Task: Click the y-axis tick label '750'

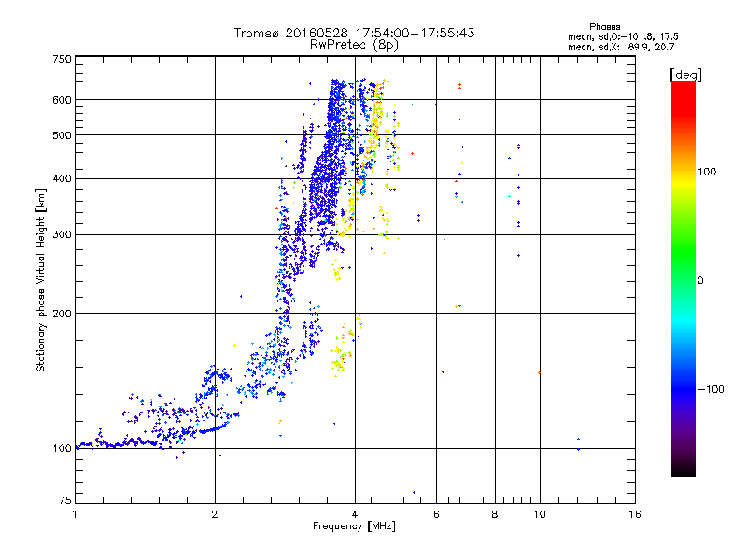Action: 62,59
